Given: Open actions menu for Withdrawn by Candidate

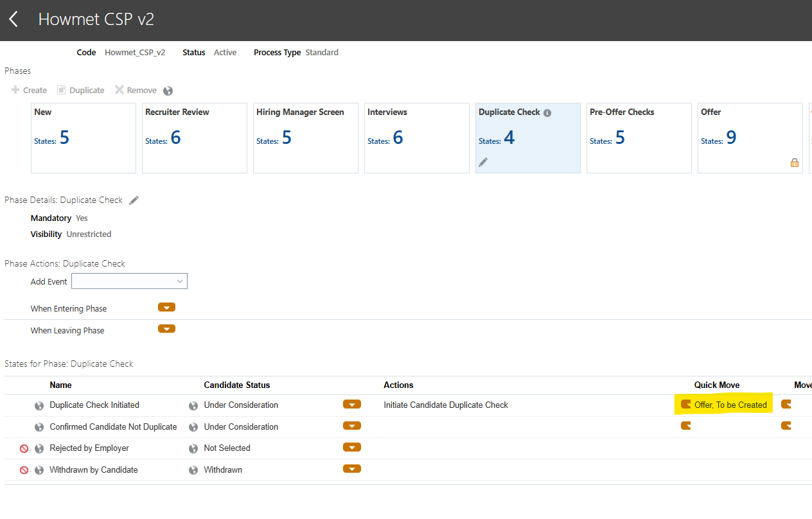Looking at the screenshot, I should [x=352, y=469].
